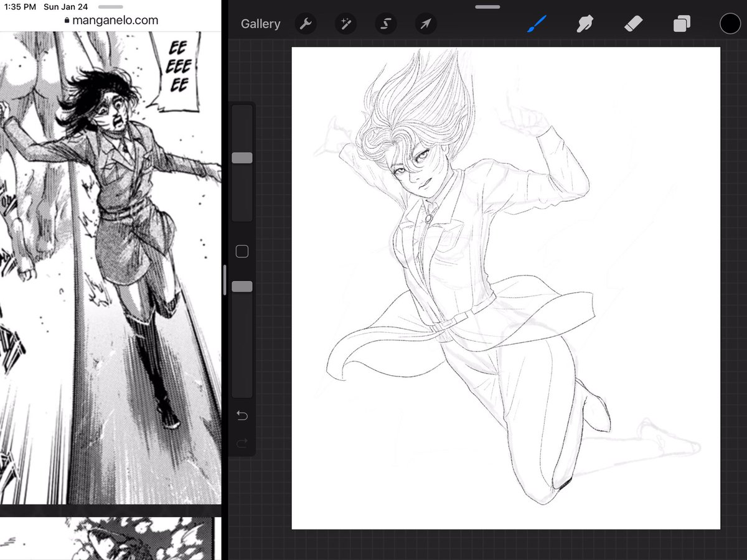747x560 pixels.
Task: Open the Adjustments magic wand menu
Action: point(345,24)
